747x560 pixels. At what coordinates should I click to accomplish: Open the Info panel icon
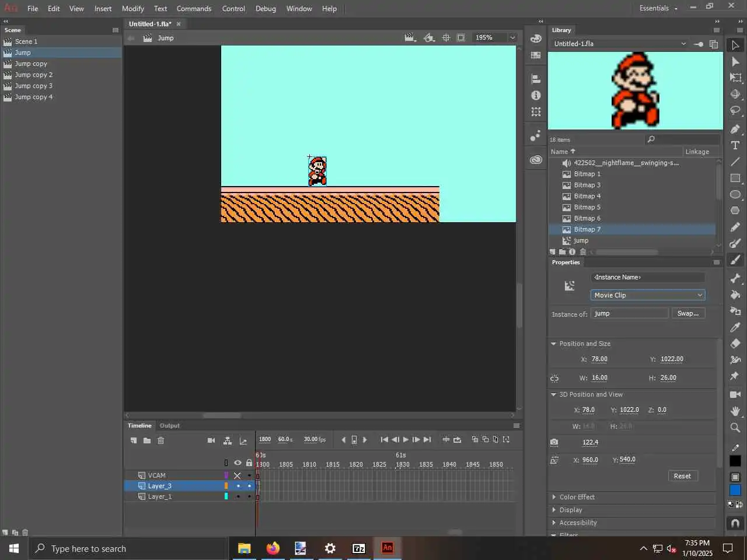[536, 95]
